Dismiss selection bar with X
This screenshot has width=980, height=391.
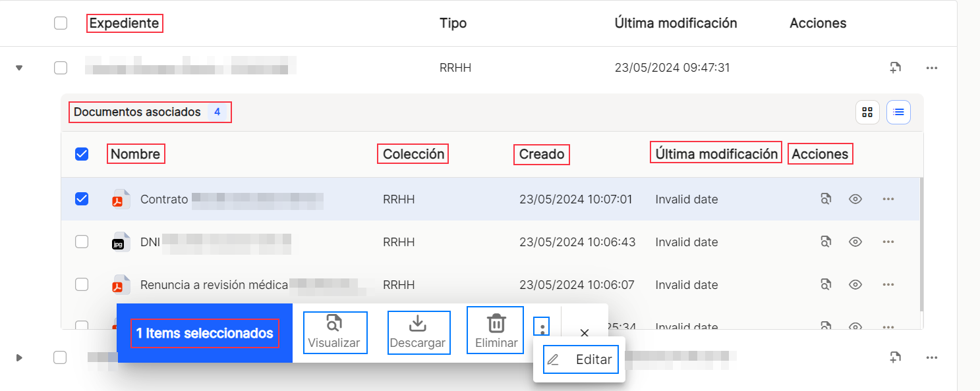tap(584, 332)
